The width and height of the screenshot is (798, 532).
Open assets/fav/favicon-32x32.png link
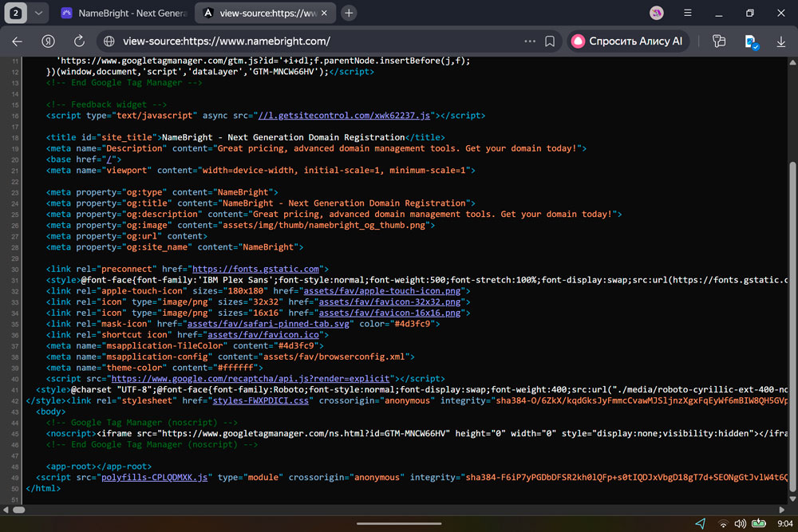390,301
